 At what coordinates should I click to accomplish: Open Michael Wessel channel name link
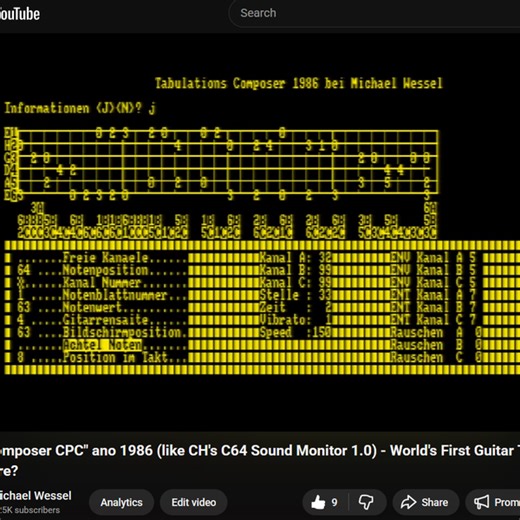pos(35,496)
